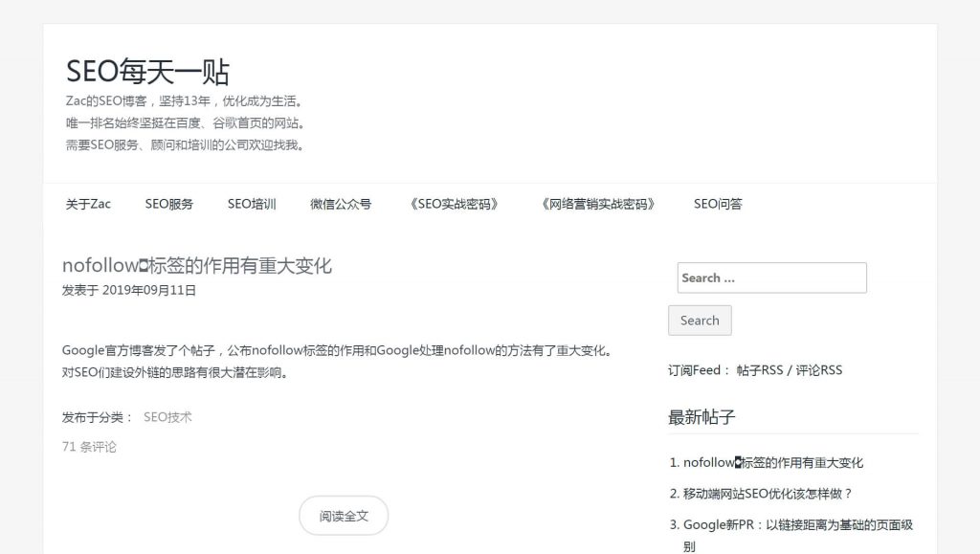Visit the 《SEO实战密码》 page
The width and height of the screenshot is (980, 554).
pos(454,204)
